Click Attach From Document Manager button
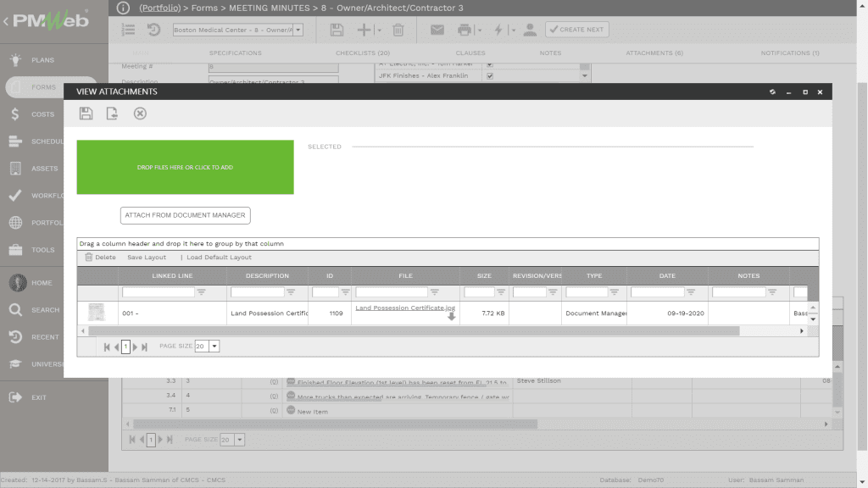This screenshot has height=488, width=868. (186, 215)
